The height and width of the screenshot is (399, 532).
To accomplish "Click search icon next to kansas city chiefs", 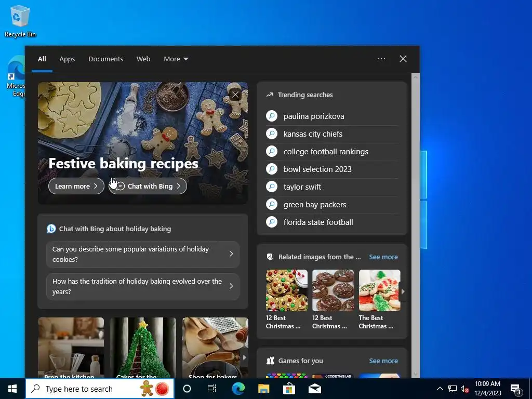I will (x=272, y=134).
